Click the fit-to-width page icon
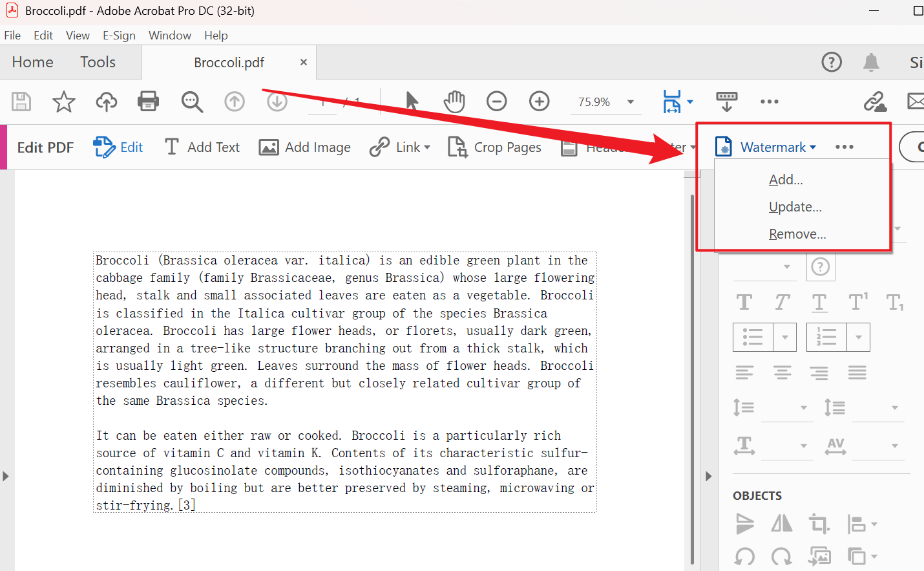924x571 pixels. pyautogui.click(x=672, y=102)
